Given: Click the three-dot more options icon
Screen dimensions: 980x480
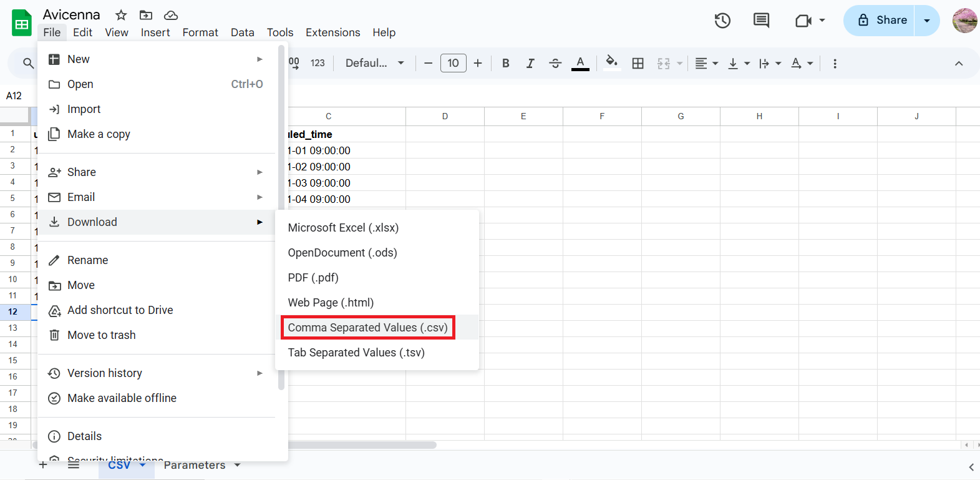Looking at the screenshot, I should [x=835, y=63].
